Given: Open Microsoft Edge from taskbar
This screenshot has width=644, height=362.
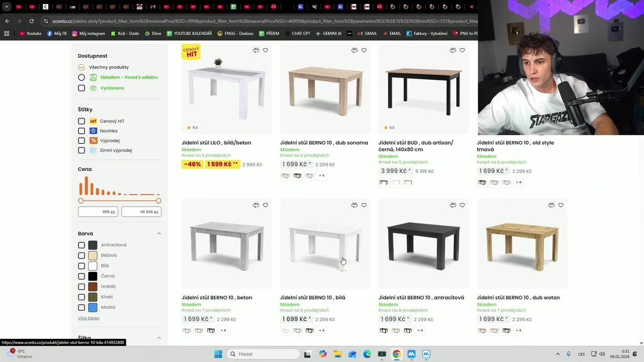Looking at the screenshot, I should pos(367,354).
